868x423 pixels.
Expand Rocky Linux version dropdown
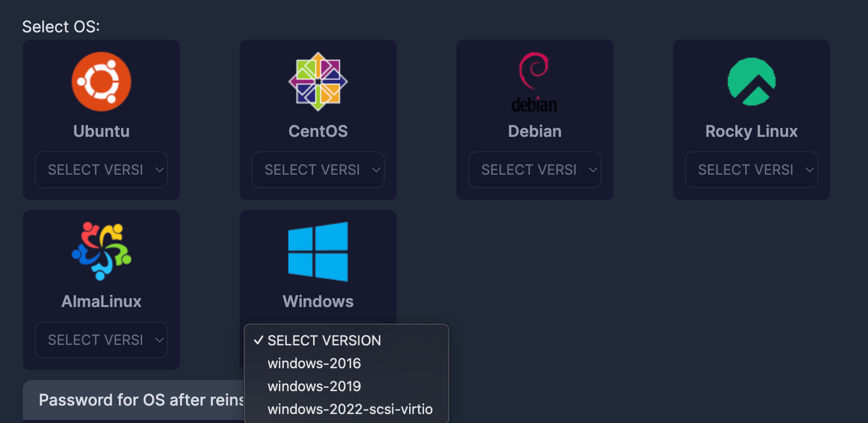[751, 170]
